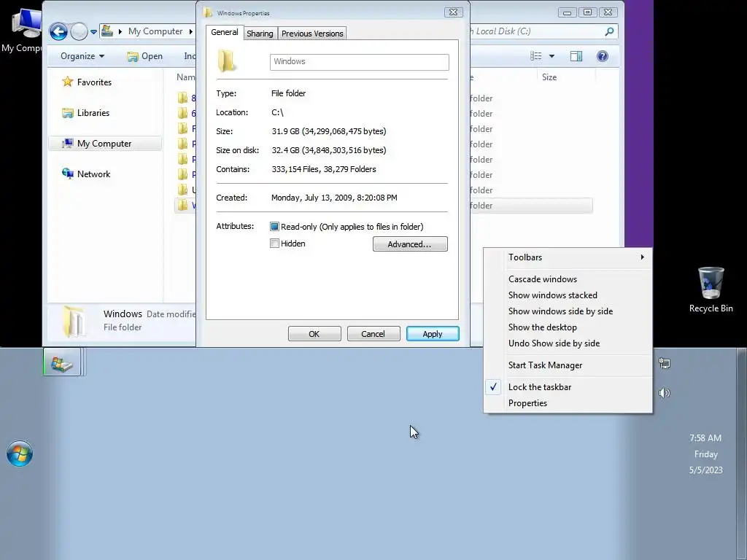
Task: Click the Windows folder icon in details pane
Action: click(x=75, y=322)
